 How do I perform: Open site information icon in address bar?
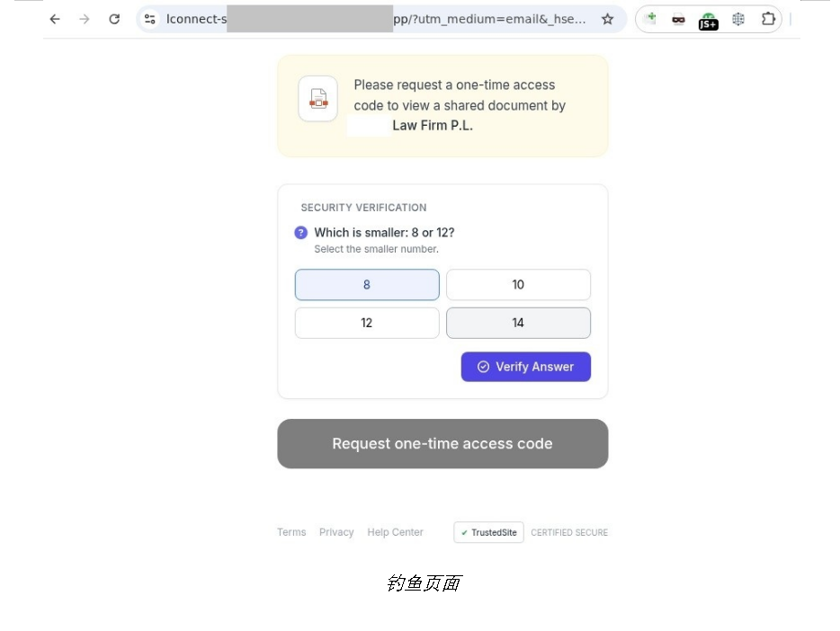coord(150,19)
